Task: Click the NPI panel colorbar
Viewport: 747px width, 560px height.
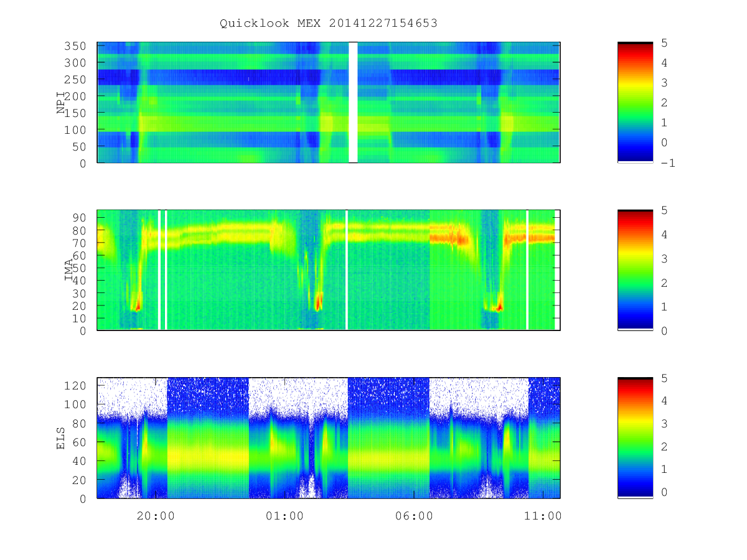Action: point(635,102)
